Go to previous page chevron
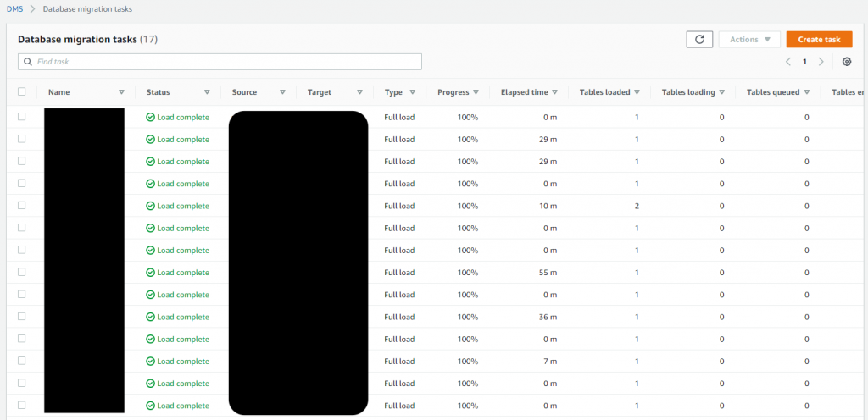Screen dimensions: 868x420 [x=787, y=62]
